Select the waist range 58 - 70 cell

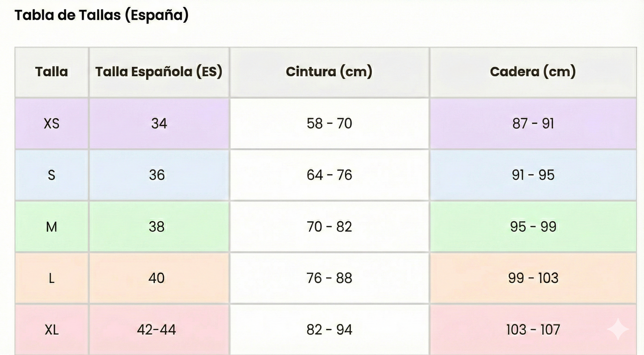coord(329,123)
